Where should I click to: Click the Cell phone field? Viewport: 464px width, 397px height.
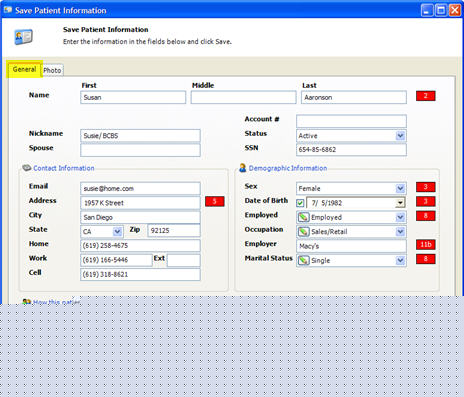140,274
